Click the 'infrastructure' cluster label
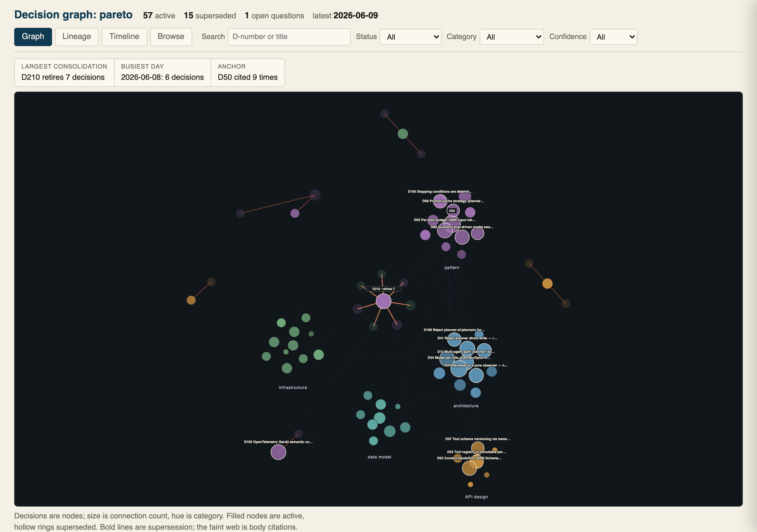This screenshot has height=532, width=757. pos(293,387)
